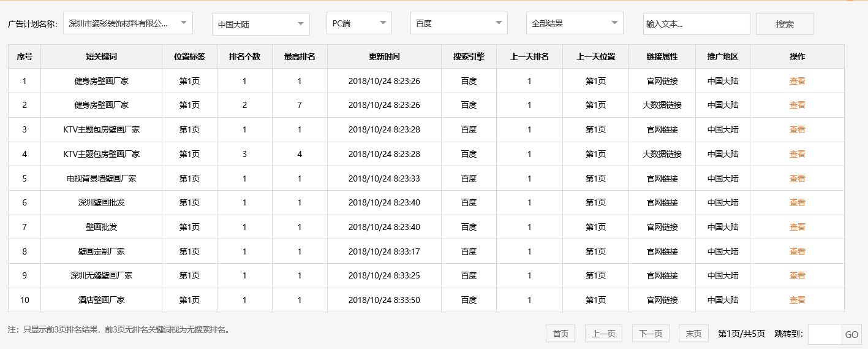This screenshot has width=868, height=349.
Task: Select keyword 深圳无缝壁画厂家 cell
Action: tap(101, 275)
